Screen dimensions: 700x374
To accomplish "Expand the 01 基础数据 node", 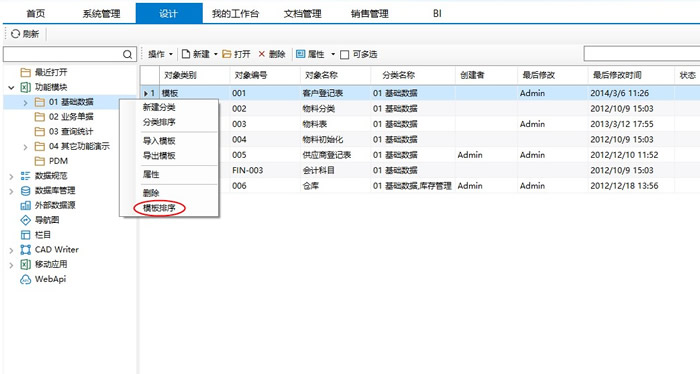I will [25, 103].
